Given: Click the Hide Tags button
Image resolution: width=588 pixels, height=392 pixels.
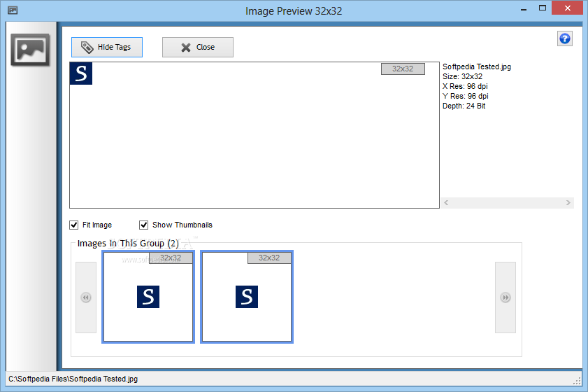Looking at the screenshot, I should pos(107,47).
